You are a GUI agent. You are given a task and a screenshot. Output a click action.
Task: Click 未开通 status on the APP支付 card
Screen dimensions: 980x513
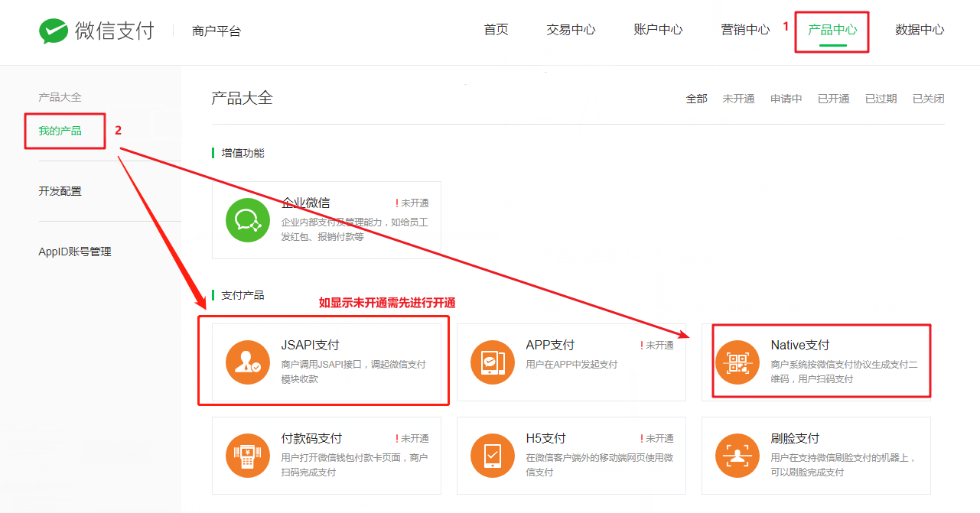(x=657, y=346)
